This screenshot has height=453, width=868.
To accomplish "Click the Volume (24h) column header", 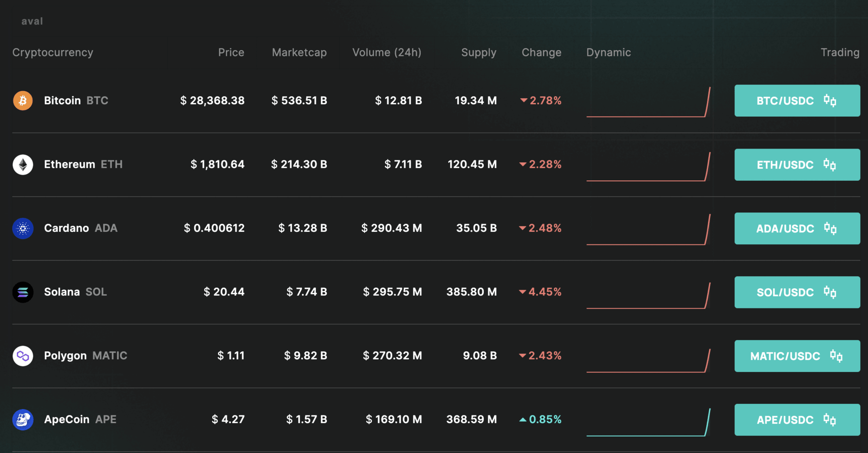I will pos(387,53).
